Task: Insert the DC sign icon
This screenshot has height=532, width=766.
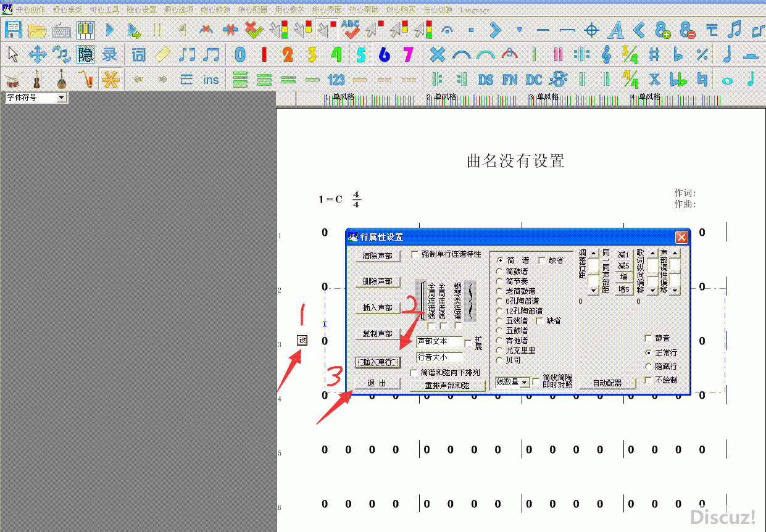Action: click(x=534, y=79)
